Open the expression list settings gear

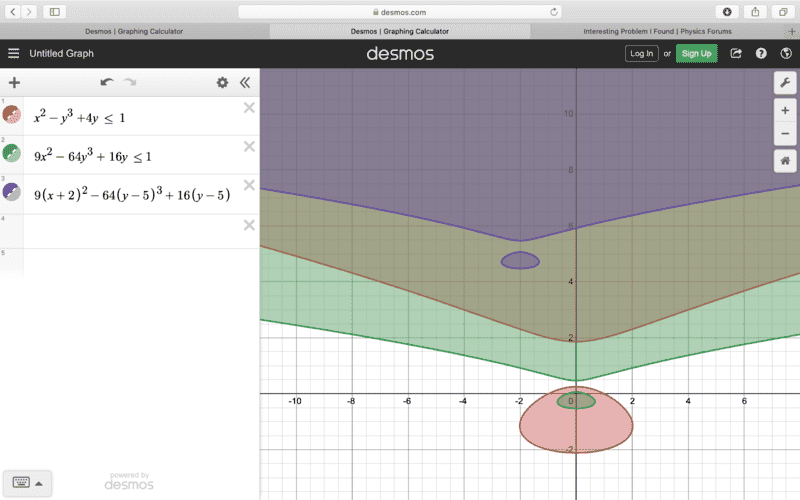pyautogui.click(x=222, y=83)
